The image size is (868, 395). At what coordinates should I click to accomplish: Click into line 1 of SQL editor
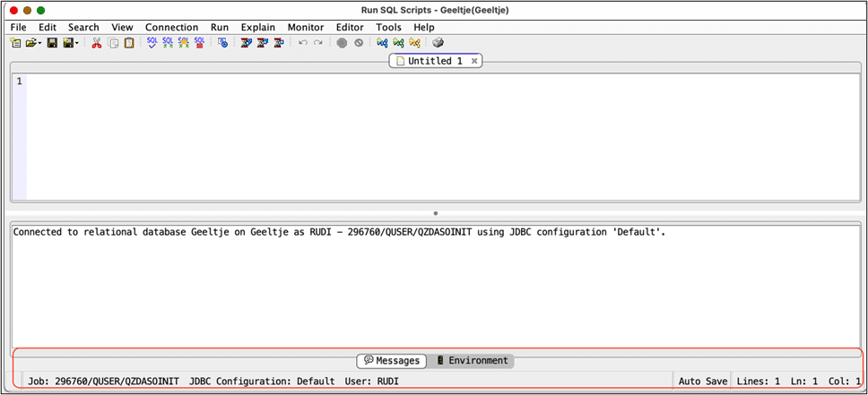359,82
